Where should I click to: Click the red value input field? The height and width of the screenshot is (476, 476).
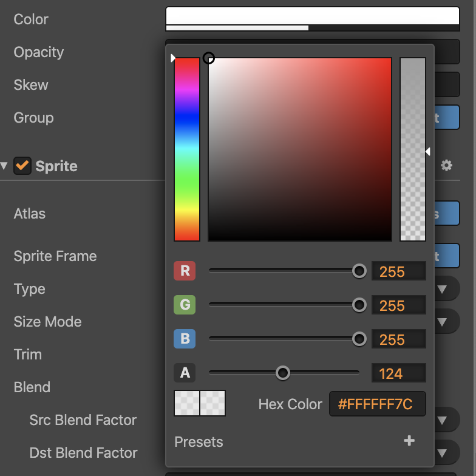pos(398,271)
